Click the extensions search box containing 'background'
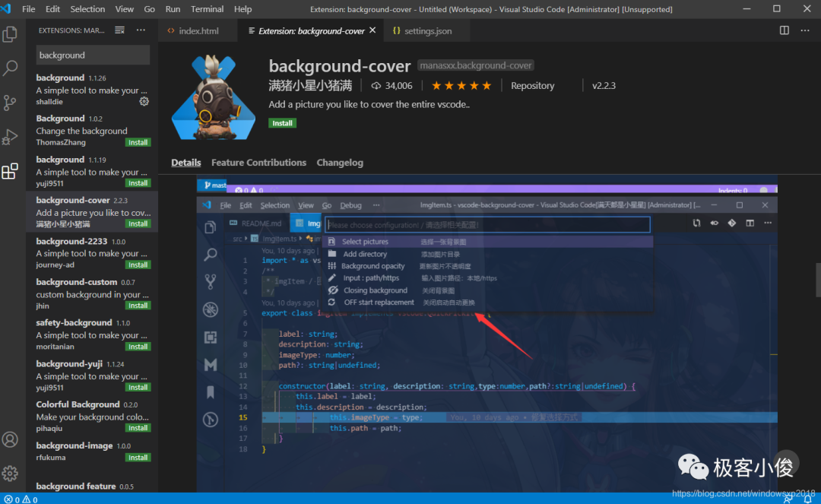The image size is (821, 504). click(93, 55)
